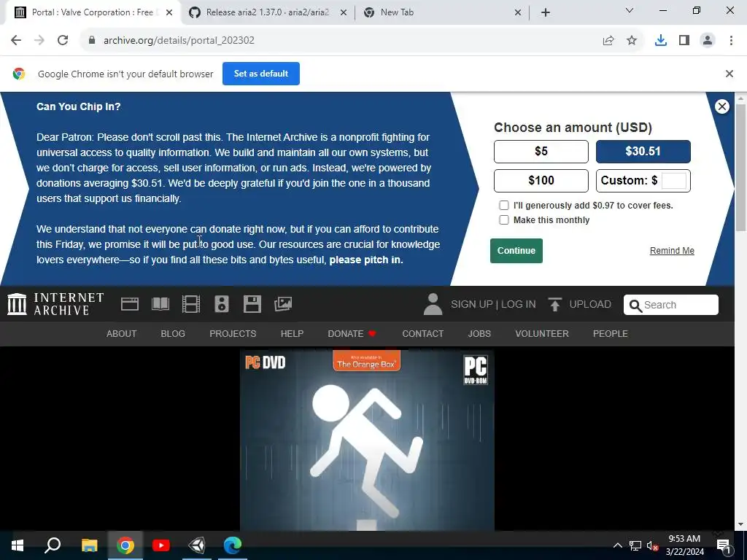Click the SIGN UP link
This screenshot has width=747, height=560.
pyautogui.click(x=472, y=304)
